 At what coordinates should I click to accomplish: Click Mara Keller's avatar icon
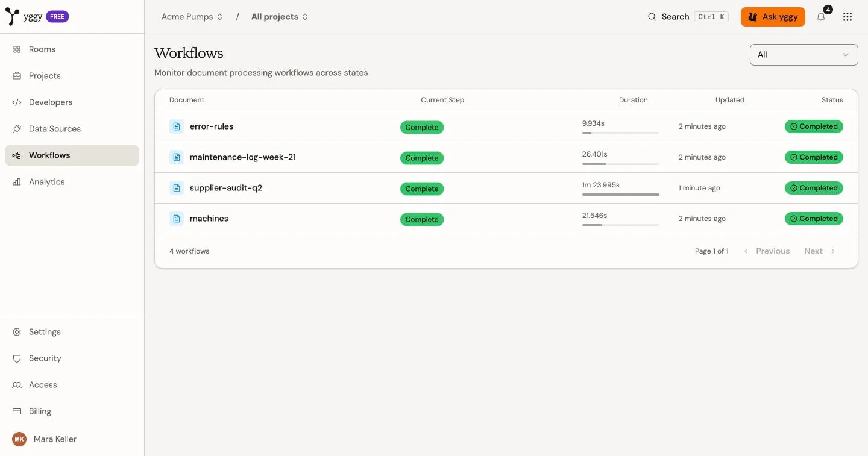click(19, 439)
